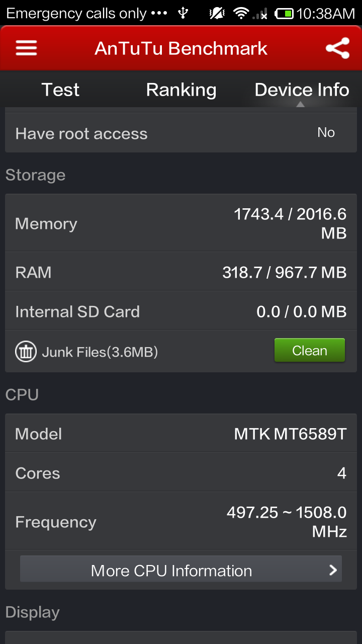Tap the battery icon in status bar
362x644 pixels.
(x=285, y=14)
